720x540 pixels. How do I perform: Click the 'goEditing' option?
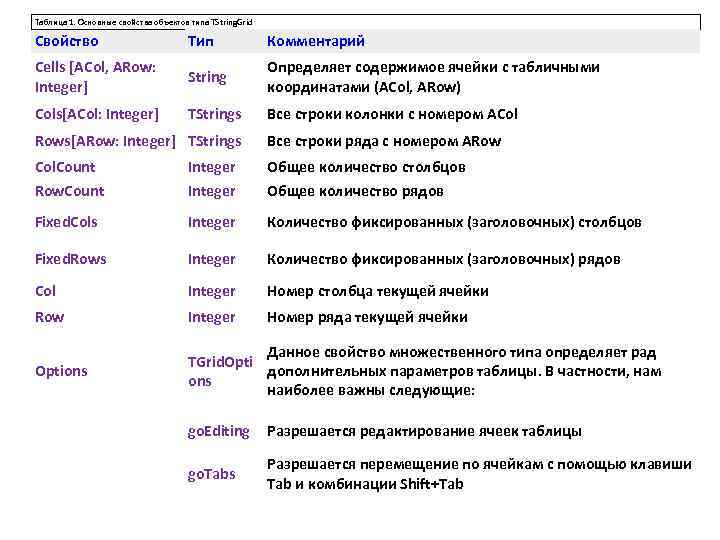pyautogui.click(x=218, y=432)
